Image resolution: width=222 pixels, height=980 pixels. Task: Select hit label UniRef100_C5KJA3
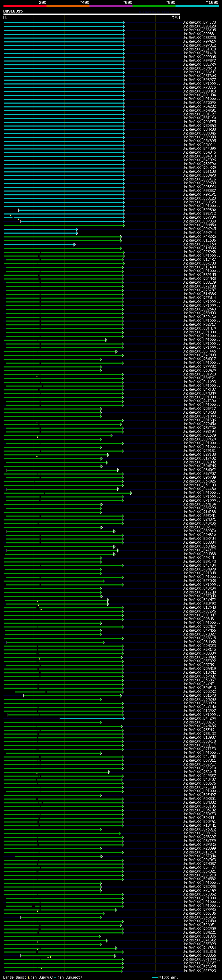(199, 485)
